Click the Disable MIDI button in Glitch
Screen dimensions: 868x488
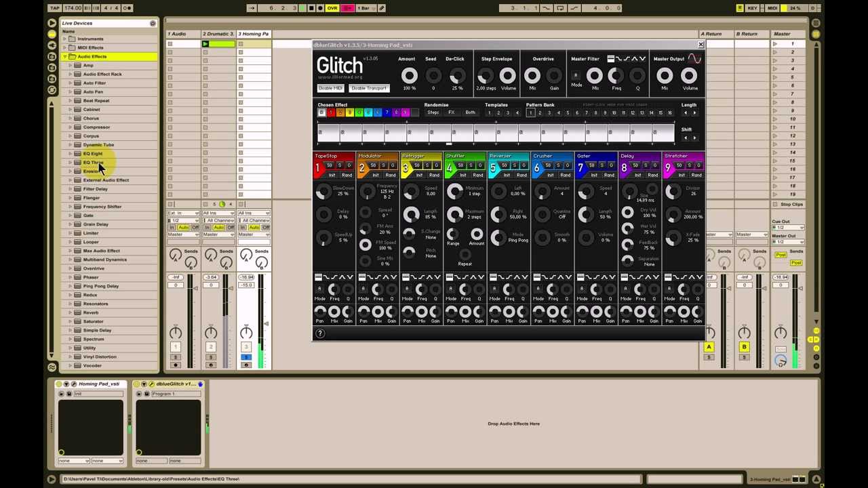[x=331, y=88]
